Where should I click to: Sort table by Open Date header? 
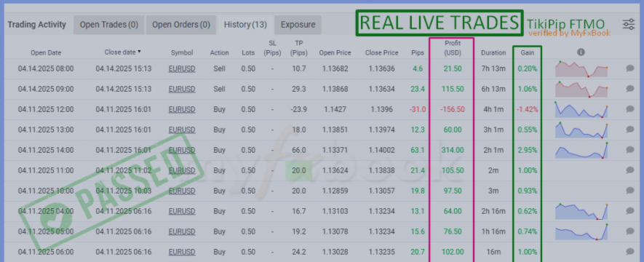click(46, 52)
